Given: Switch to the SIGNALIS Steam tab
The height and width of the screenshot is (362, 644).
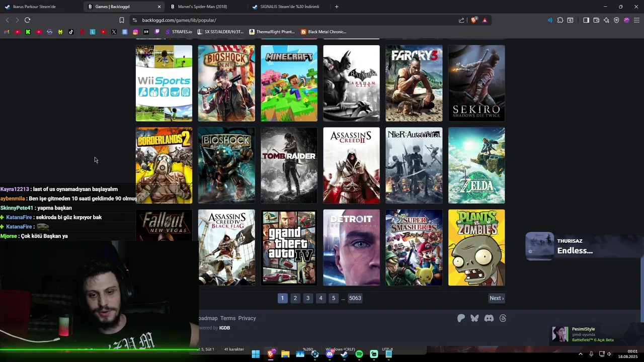Looking at the screenshot, I should click(x=289, y=7).
